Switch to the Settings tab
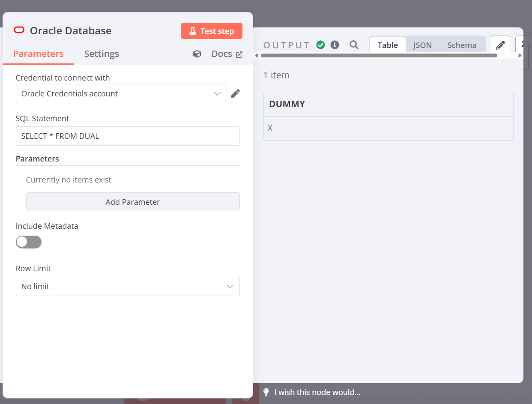 pos(102,54)
